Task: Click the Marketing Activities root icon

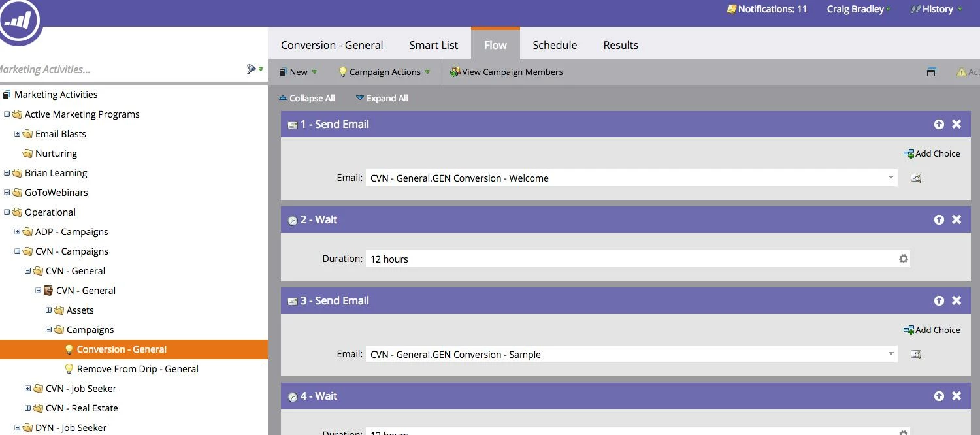Action: (x=7, y=95)
